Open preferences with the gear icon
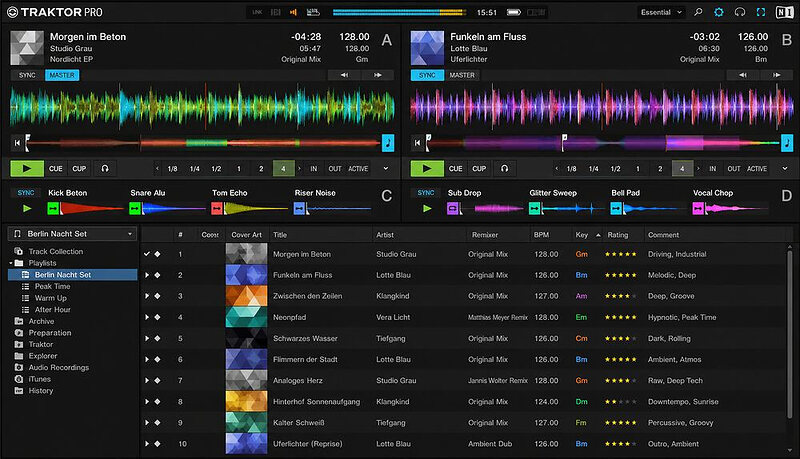Image resolution: width=800 pixels, height=459 pixels. pyautogui.click(x=718, y=12)
